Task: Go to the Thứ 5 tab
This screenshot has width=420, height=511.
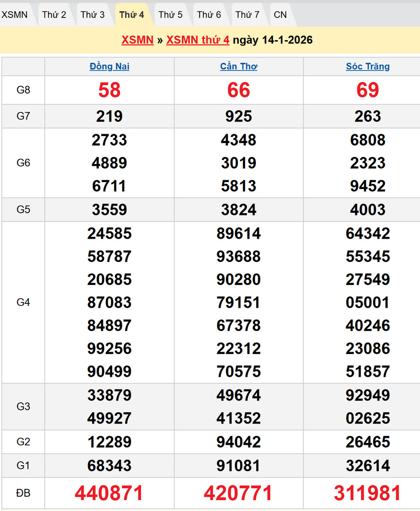Action: click(x=170, y=15)
